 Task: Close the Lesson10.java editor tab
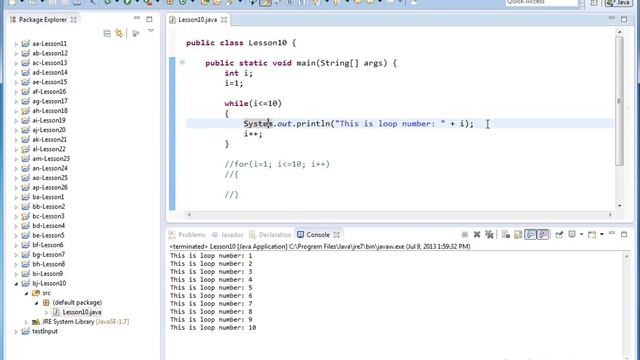point(224,20)
